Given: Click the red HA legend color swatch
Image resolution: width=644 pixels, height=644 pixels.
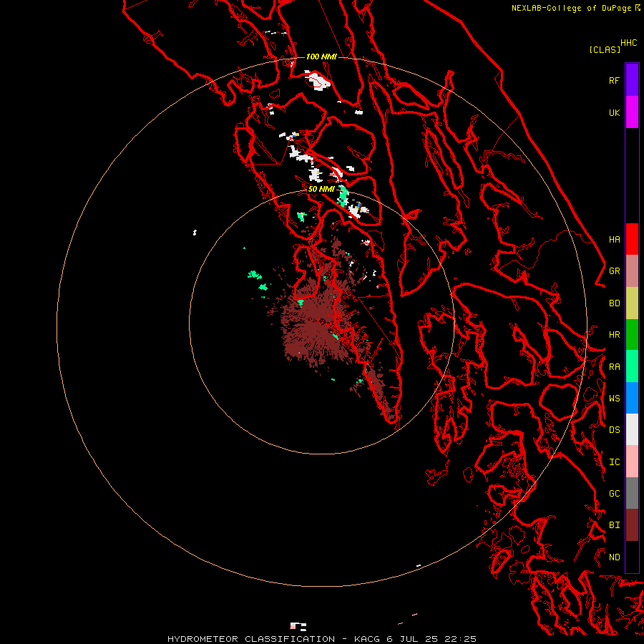Looking at the screenshot, I should point(632,239).
